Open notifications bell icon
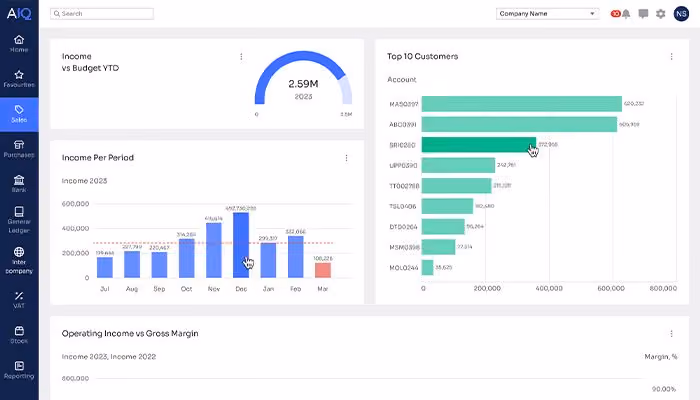 click(x=626, y=14)
